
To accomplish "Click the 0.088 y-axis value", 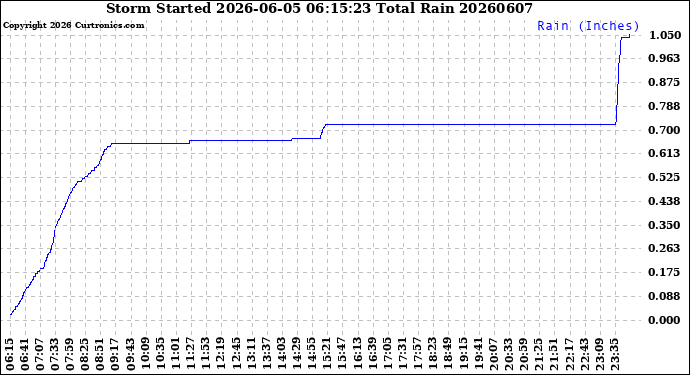I will (x=665, y=296).
